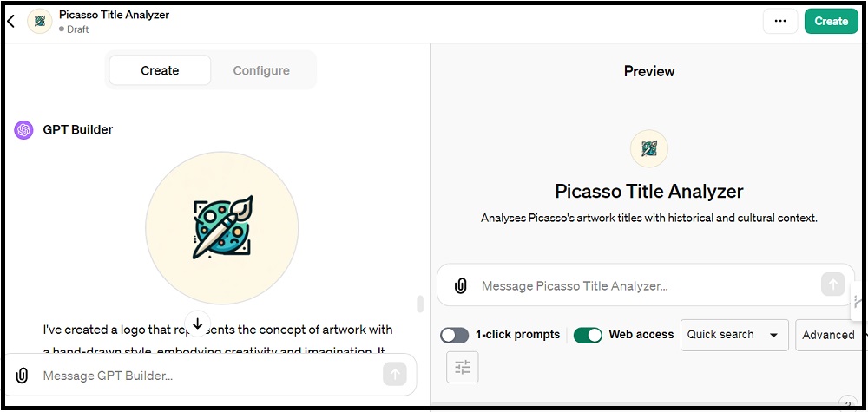
Task: Click the send arrow in Preview chat
Action: [x=832, y=284]
